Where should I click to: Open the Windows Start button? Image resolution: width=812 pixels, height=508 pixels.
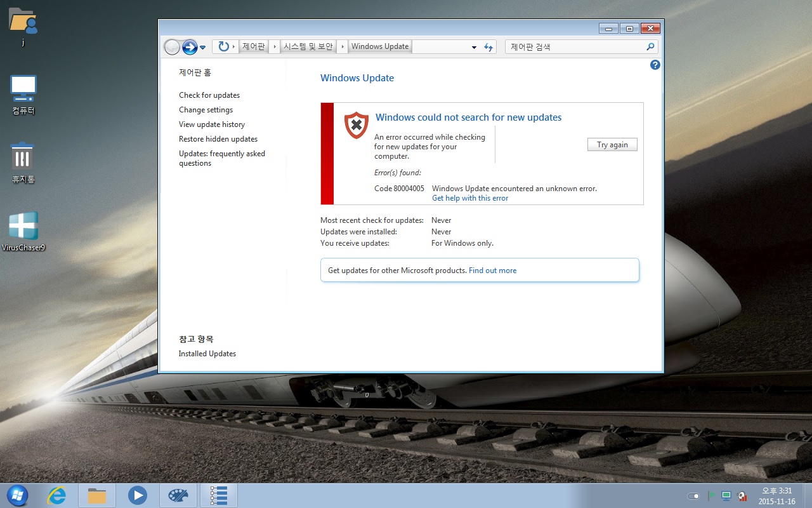click(x=16, y=495)
